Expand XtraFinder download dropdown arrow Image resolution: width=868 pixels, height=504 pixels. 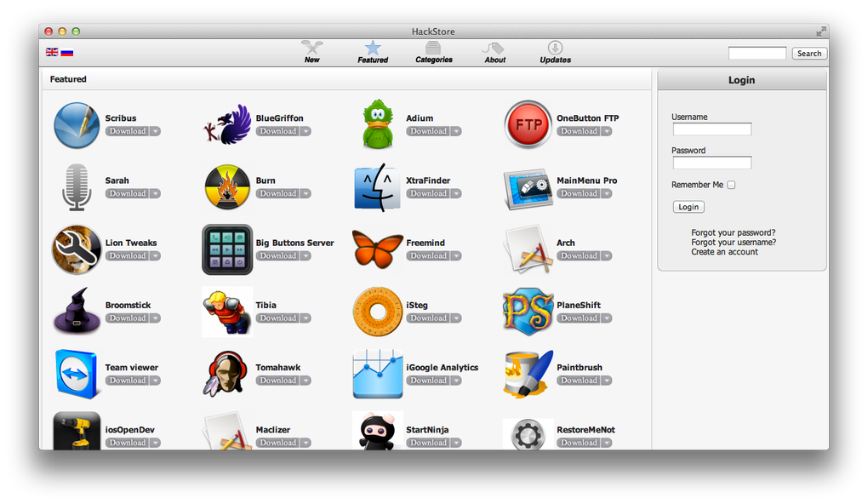[457, 193]
